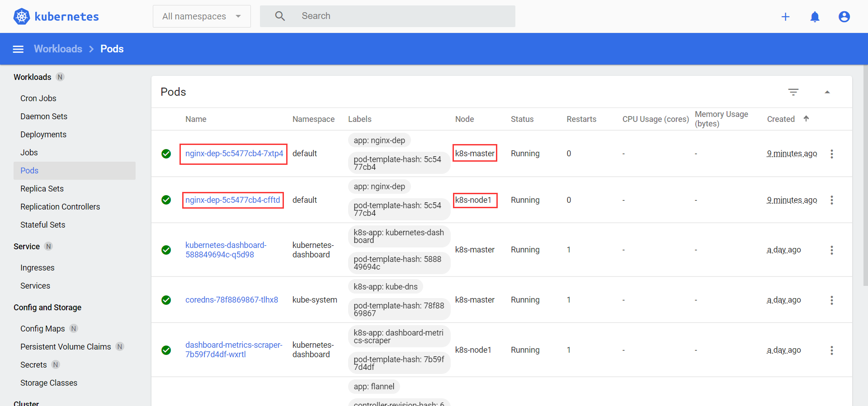The width and height of the screenshot is (868, 406).
Task: Open Persistent Volume Claims in sidebar
Action: [x=66, y=347]
